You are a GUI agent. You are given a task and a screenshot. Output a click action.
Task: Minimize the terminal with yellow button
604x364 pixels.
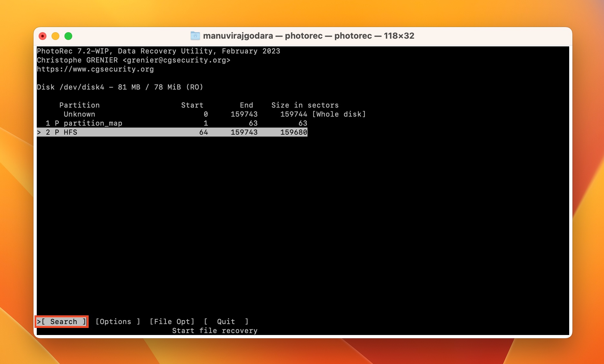pos(55,36)
